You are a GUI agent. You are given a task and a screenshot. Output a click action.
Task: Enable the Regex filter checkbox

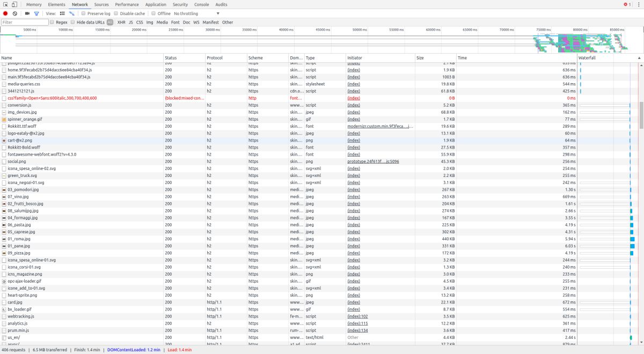(52, 23)
